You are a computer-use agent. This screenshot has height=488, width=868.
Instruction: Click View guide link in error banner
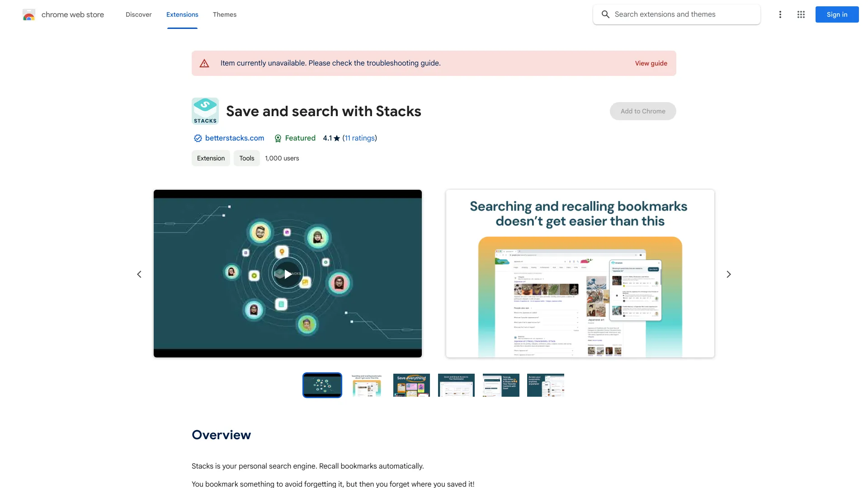pyautogui.click(x=651, y=63)
